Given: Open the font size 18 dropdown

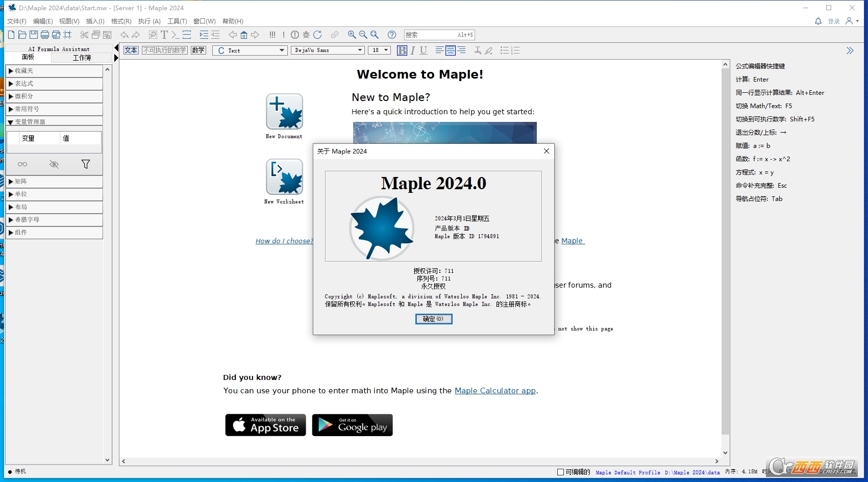Looking at the screenshot, I should [x=379, y=50].
